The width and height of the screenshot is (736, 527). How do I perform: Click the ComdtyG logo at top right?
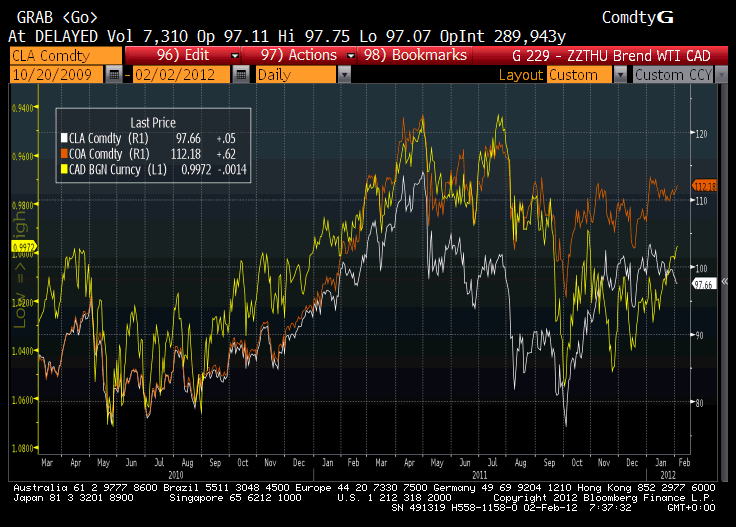pyautogui.click(x=637, y=17)
